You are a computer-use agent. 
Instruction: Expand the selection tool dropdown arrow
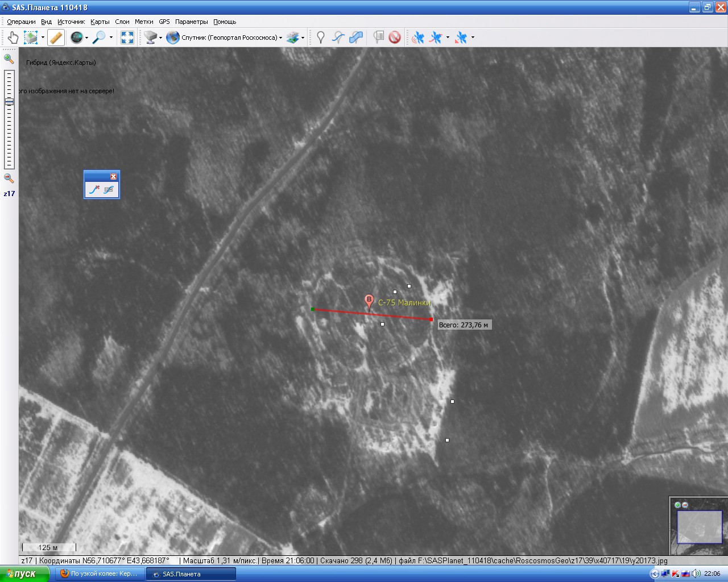tap(43, 38)
